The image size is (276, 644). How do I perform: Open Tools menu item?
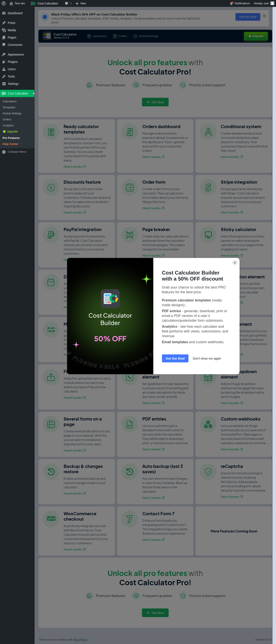(x=17, y=76)
